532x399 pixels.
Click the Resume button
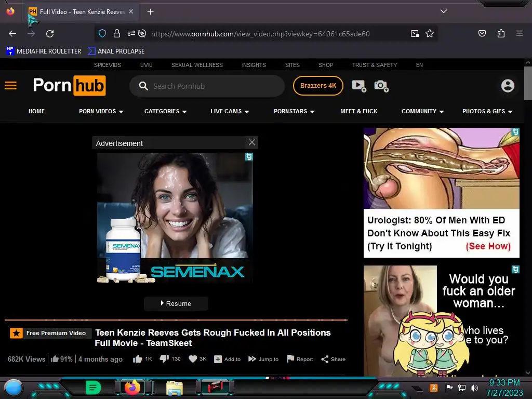[176, 303]
